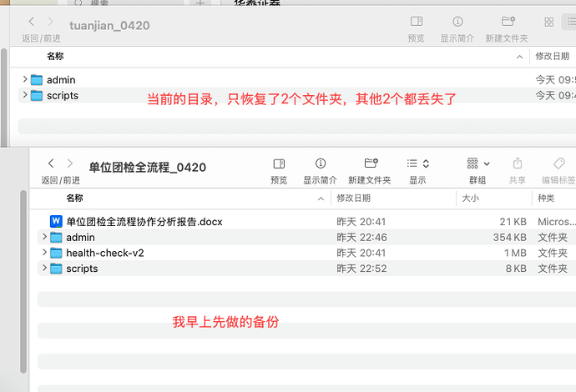Open 显示简介 in 单位团检全流程_0420 window
The height and width of the screenshot is (392, 576).
point(321,163)
